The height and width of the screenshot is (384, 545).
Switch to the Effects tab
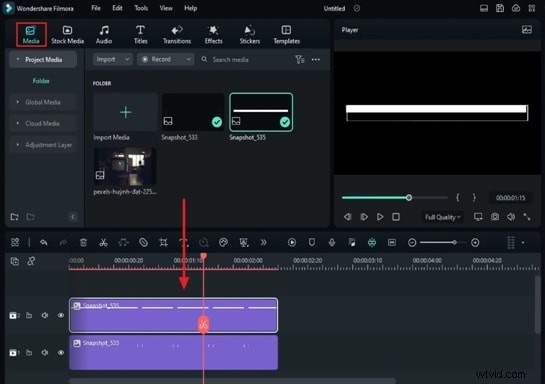[x=213, y=35]
